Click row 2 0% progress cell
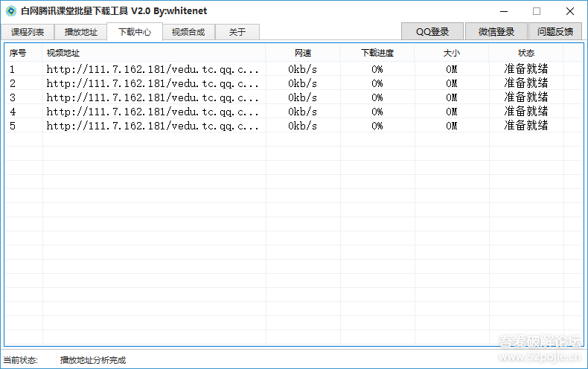Viewport: 588px width, 369px height. click(x=377, y=83)
